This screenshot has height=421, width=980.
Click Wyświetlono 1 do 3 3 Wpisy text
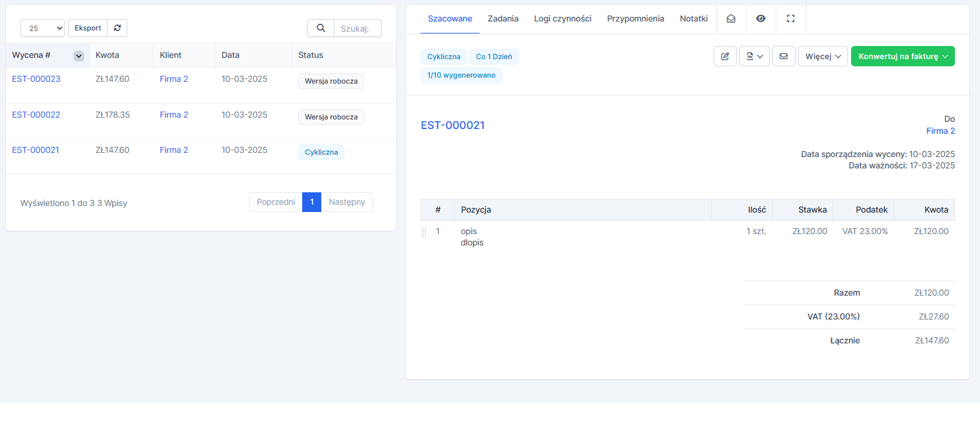74,203
